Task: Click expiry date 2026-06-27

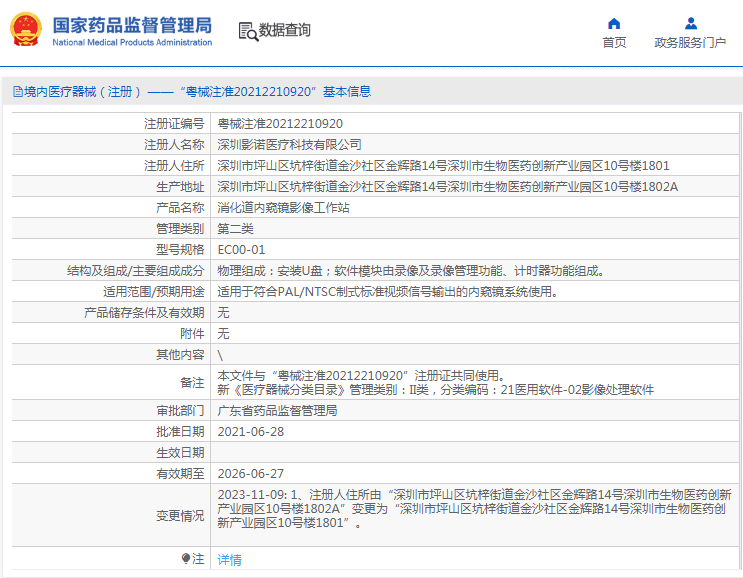Action: click(251, 474)
